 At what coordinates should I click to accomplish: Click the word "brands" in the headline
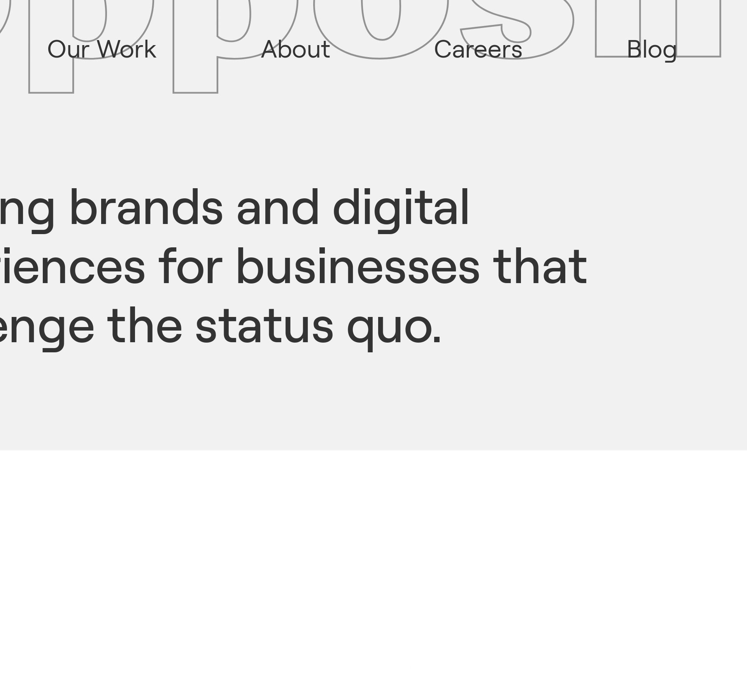(x=146, y=208)
